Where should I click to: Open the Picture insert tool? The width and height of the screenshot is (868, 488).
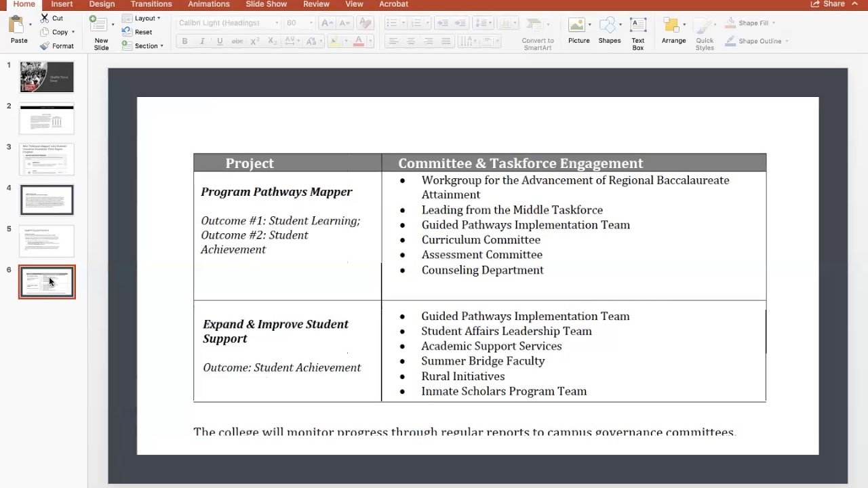coord(578,26)
